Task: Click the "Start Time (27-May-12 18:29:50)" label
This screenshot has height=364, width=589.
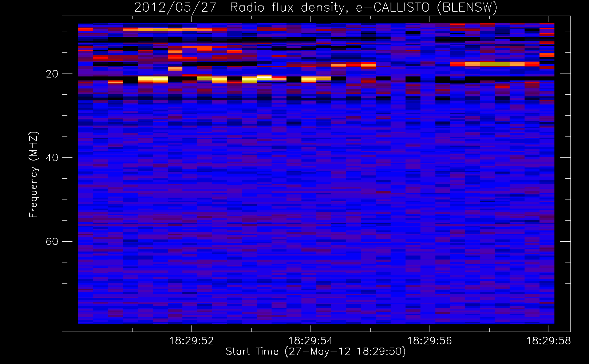Action: coord(316,352)
